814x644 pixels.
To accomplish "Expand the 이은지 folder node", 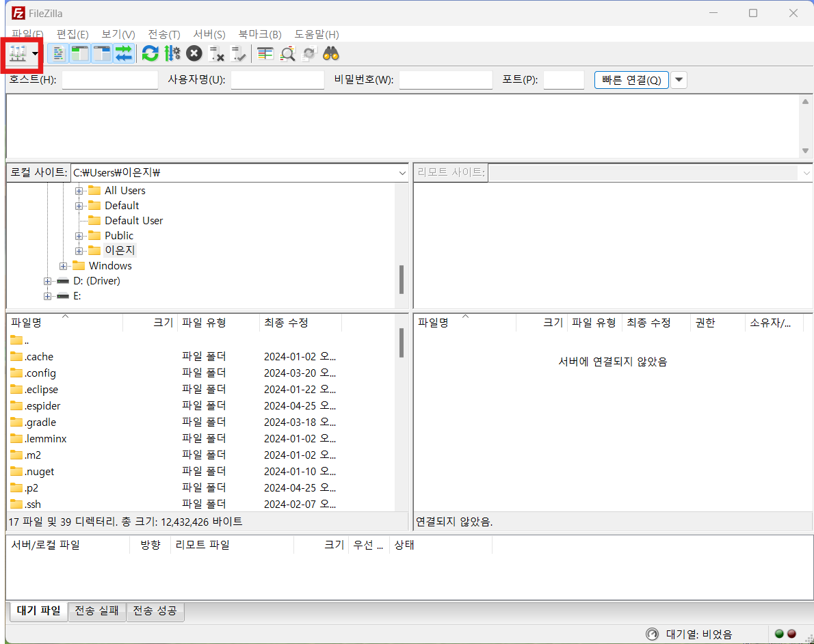I will (79, 251).
